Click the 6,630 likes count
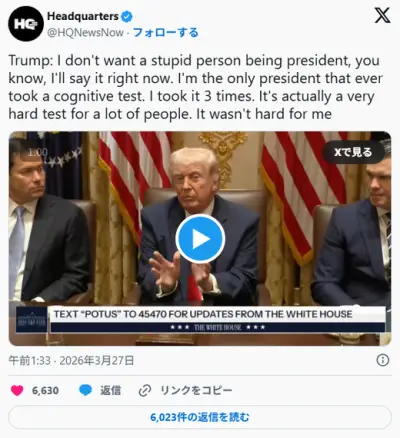The image size is (400, 438). [45, 390]
